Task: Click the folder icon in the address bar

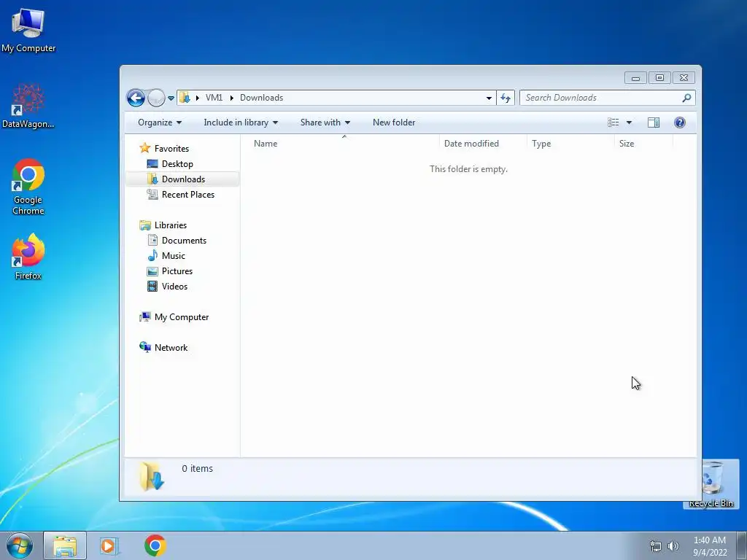Action: [185, 98]
